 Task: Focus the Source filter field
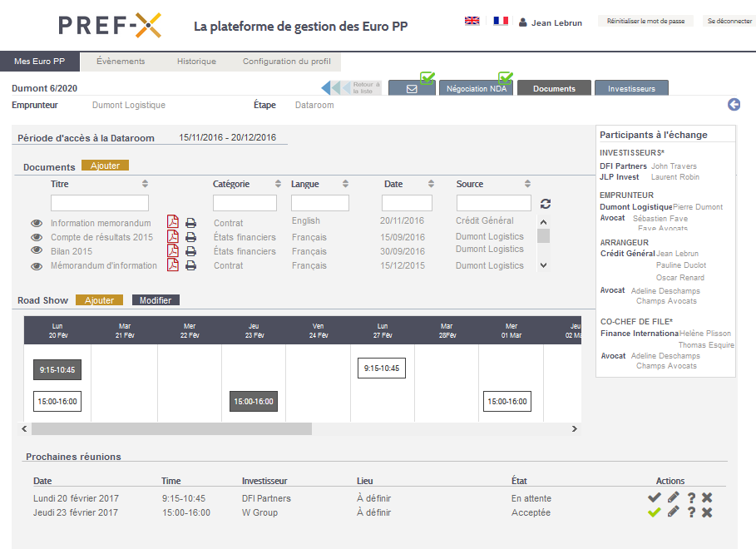point(494,203)
